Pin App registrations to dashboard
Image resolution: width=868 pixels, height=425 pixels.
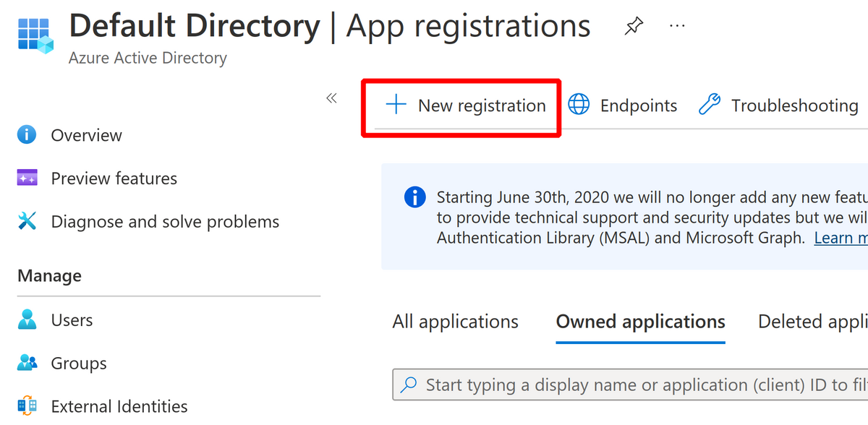[633, 25]
